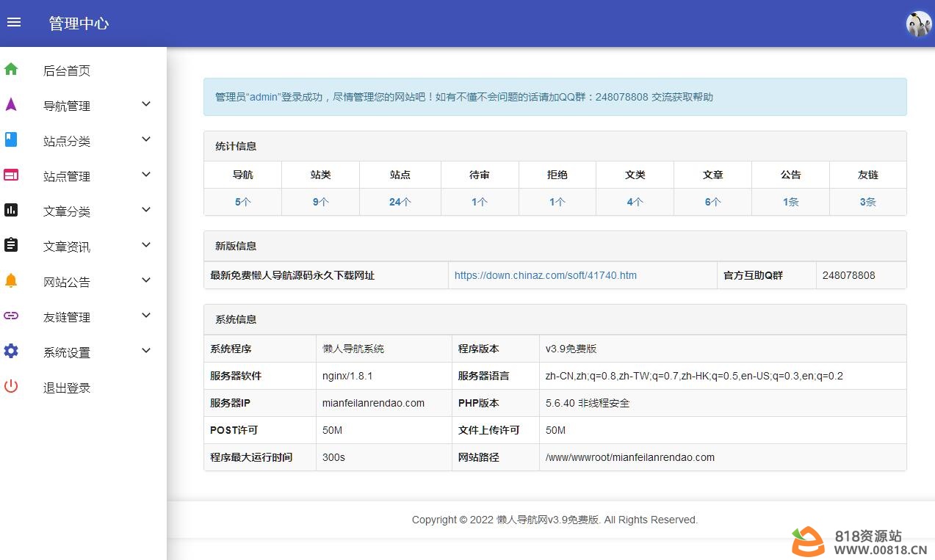Expand the 站点分类 chevron
The height and width of the screenshot is (560, 935).
point(146,139)
